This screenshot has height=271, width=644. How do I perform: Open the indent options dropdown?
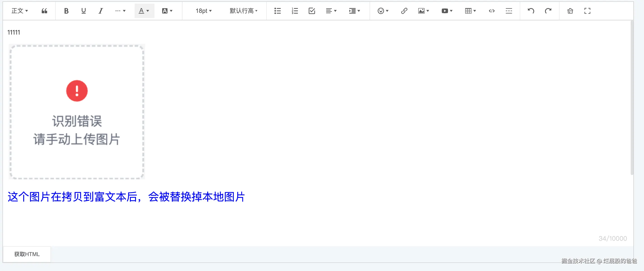tap(354, 11)
